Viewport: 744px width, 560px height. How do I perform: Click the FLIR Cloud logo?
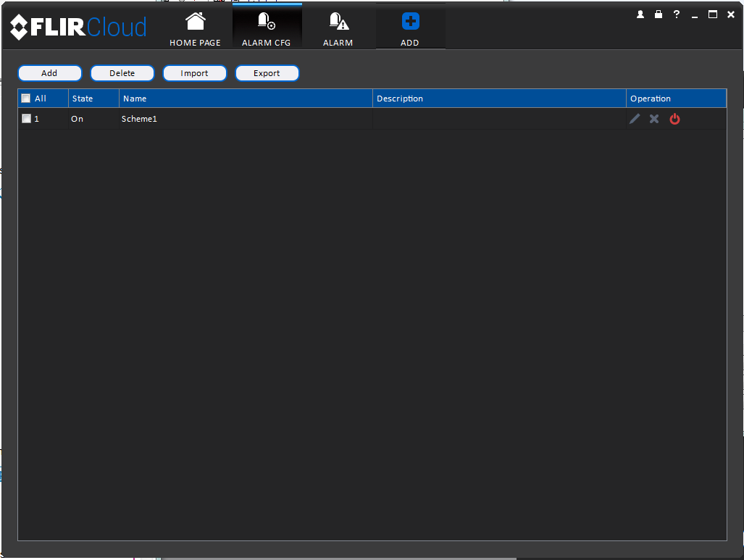78,27
